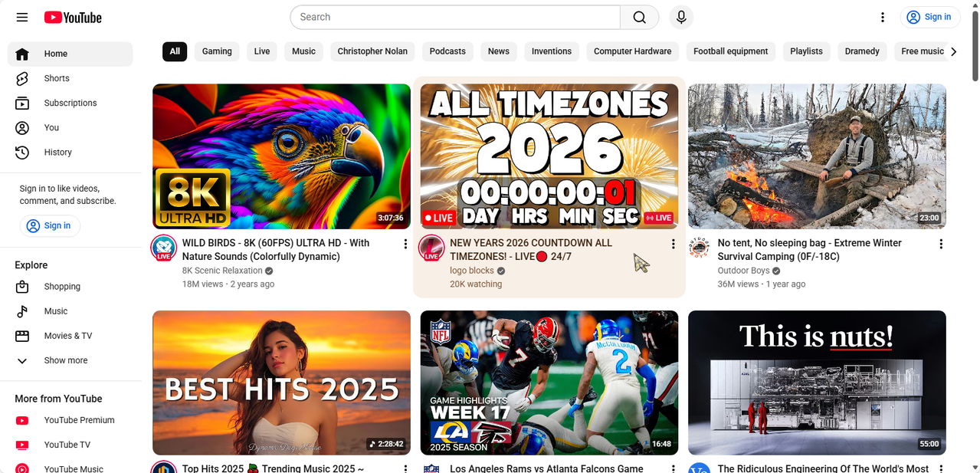Open the BEST HITS 2025 thumbnail
The width and height of the screenshot is (980, 473).
[x=281, y=383]
